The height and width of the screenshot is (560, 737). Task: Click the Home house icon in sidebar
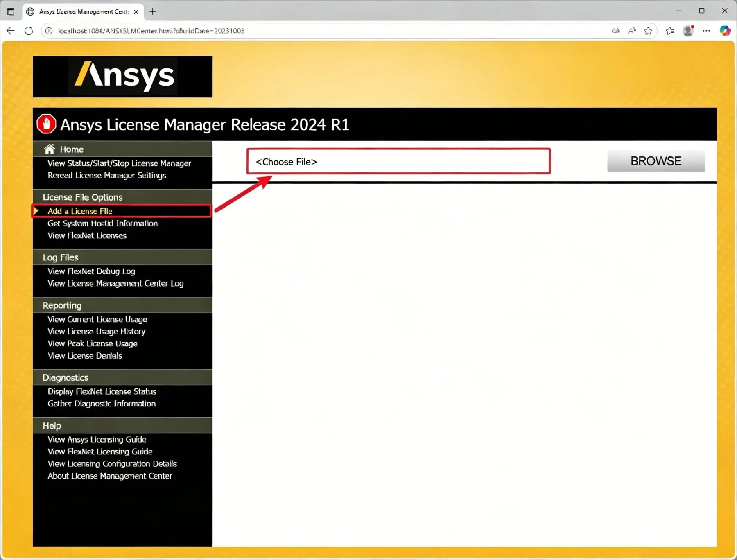click(x=50, y=149)
